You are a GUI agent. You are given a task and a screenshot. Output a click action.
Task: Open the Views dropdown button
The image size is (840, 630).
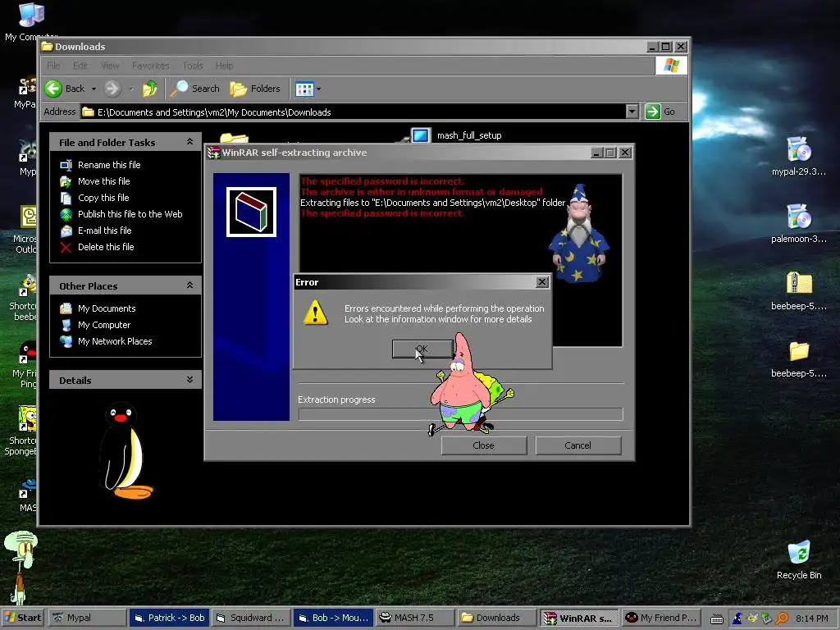click(308, 89)
